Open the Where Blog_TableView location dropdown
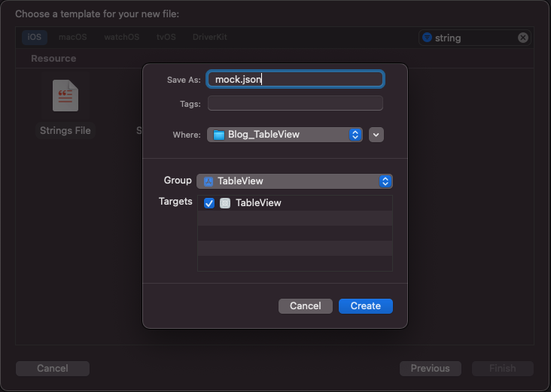The image size is (551, 392). point(285,135)
